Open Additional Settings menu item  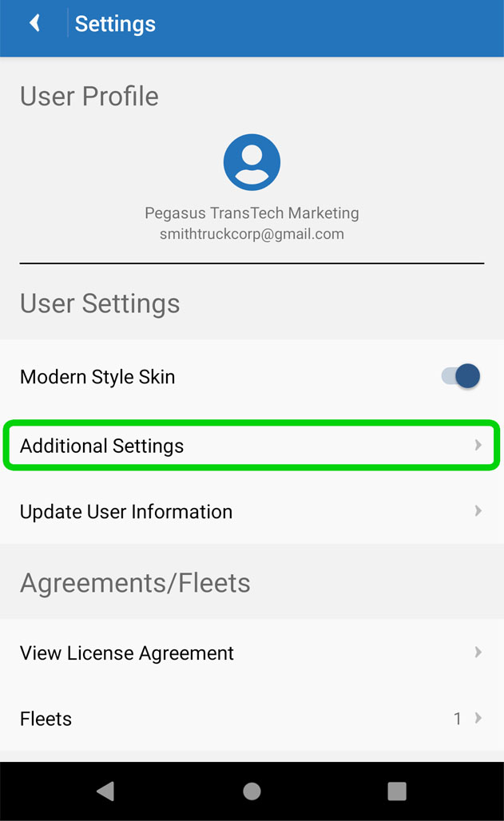coord(102,446)
